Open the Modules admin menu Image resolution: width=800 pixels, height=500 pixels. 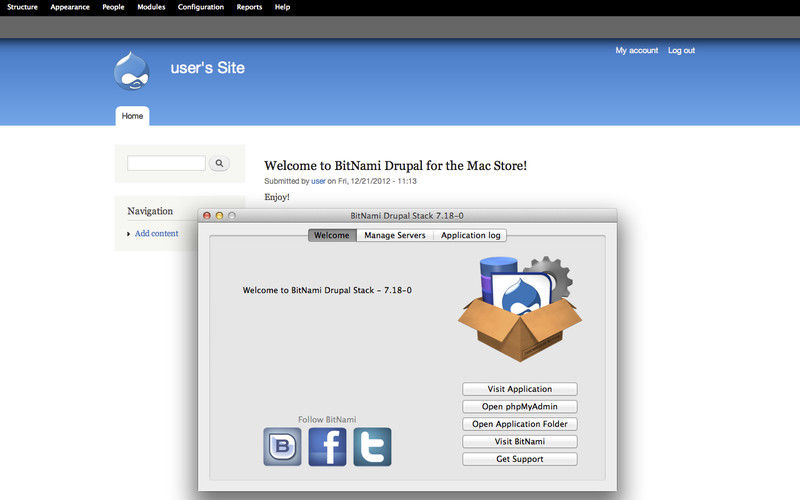point(151,7)
